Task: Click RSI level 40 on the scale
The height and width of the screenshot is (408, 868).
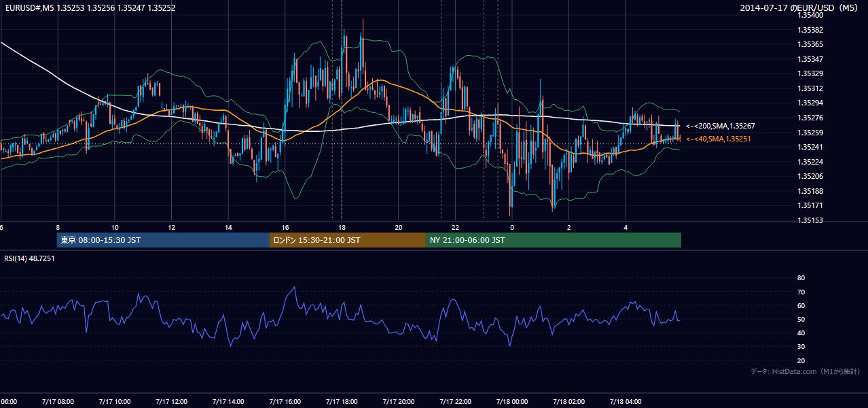Action: pyautogui.click(x=801, y=333)
